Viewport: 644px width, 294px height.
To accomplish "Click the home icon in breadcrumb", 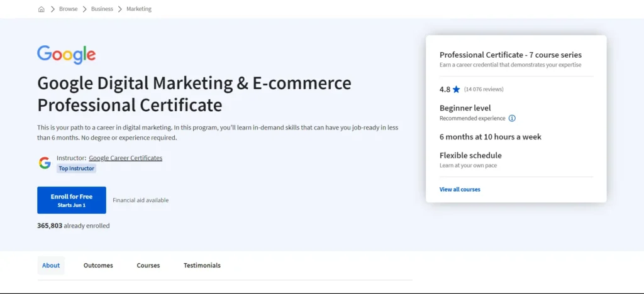I will pos(41,9).
